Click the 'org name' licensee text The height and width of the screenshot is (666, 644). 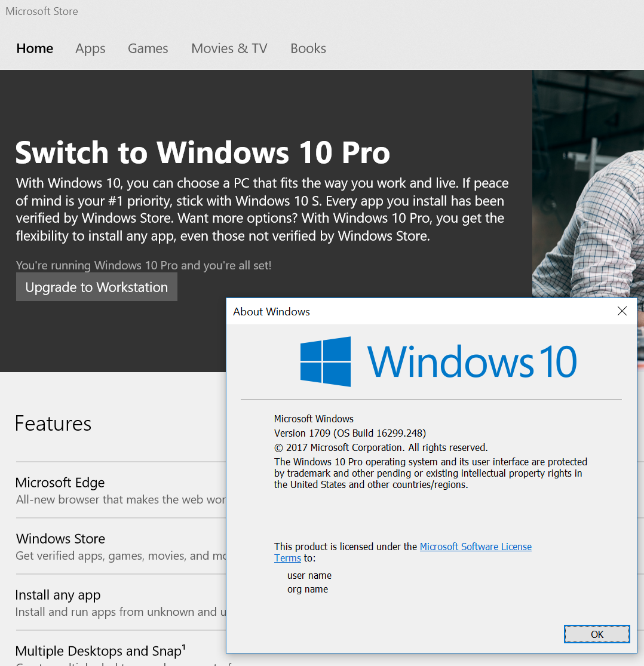(x=308, y=590)
